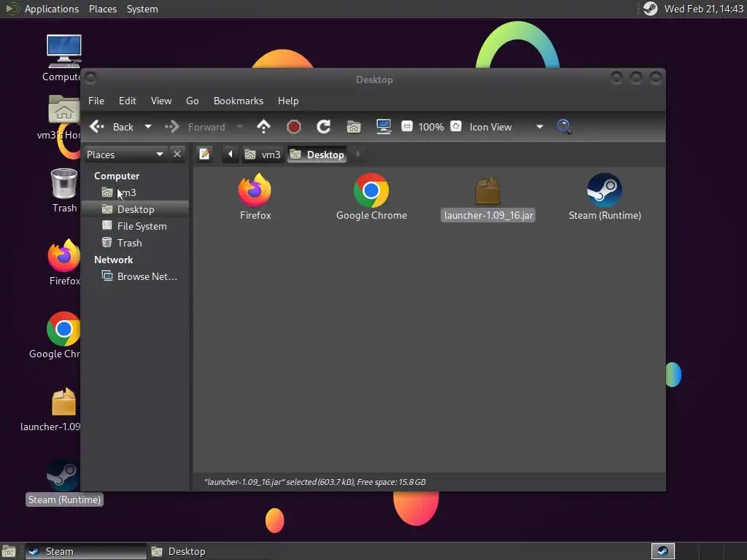
Task: Open the Places panel menu
Action: (102, 9)
